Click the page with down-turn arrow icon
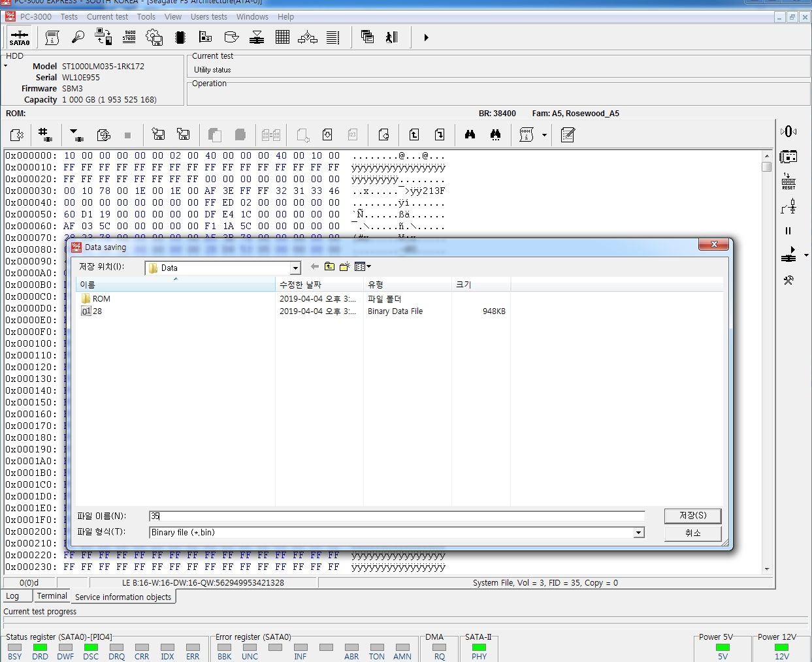 (440, 134)
